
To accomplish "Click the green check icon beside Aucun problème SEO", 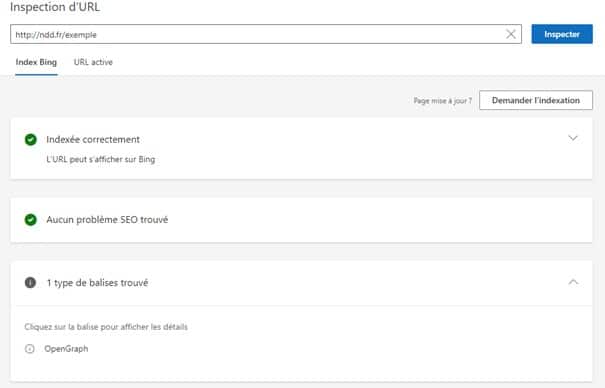I will pos(30,220).
